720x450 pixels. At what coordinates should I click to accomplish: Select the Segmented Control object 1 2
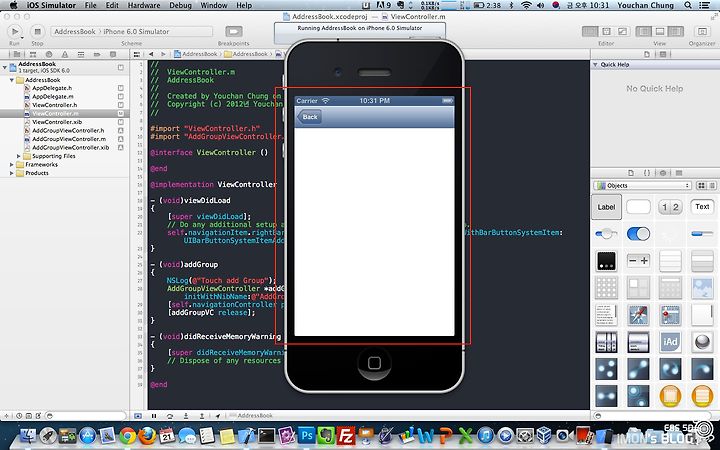point(670,207)
